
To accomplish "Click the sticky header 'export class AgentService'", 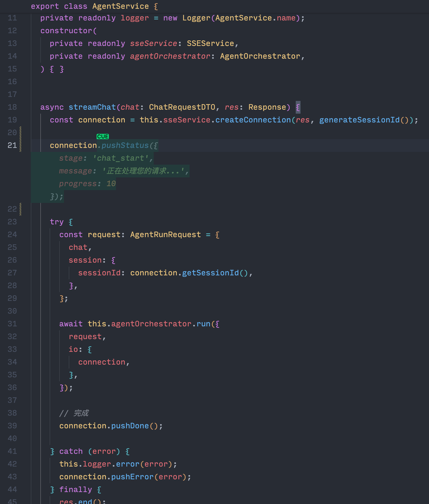I will [x=94, y=6].
